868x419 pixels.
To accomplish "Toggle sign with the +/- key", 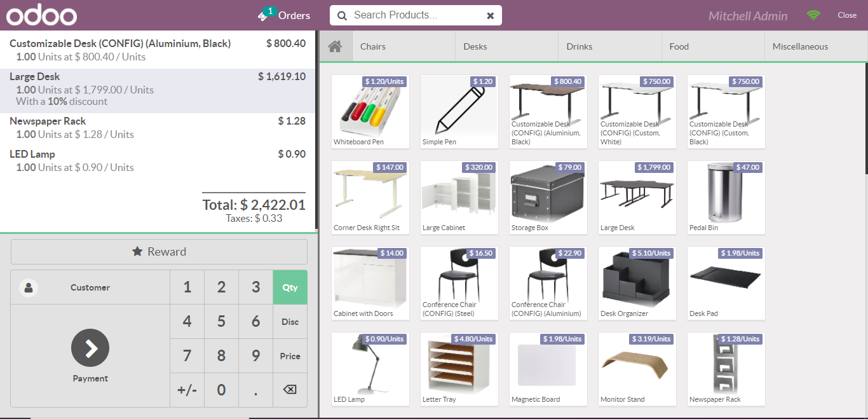I will 187,390.
